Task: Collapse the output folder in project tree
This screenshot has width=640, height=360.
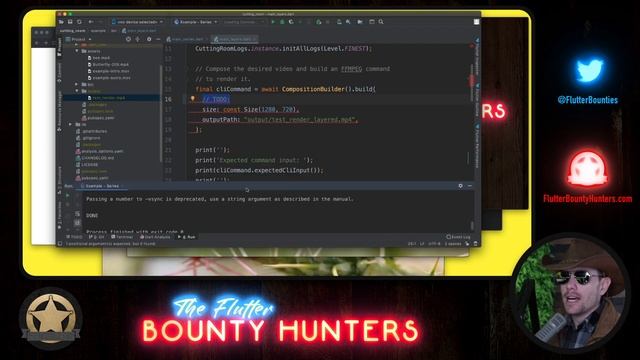Action: click(x=77, y=91)
